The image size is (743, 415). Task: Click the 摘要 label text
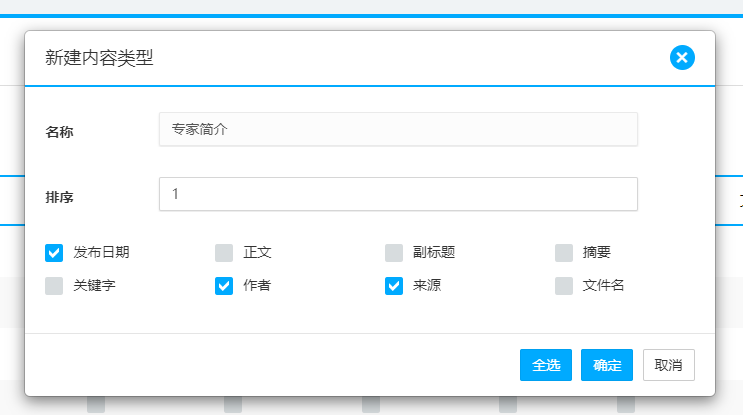pos(597,252)
